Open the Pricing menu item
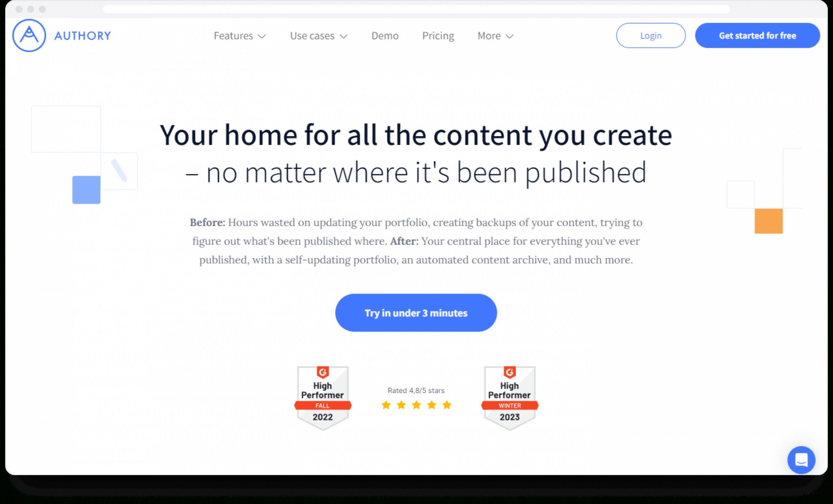 pos(438,36)
